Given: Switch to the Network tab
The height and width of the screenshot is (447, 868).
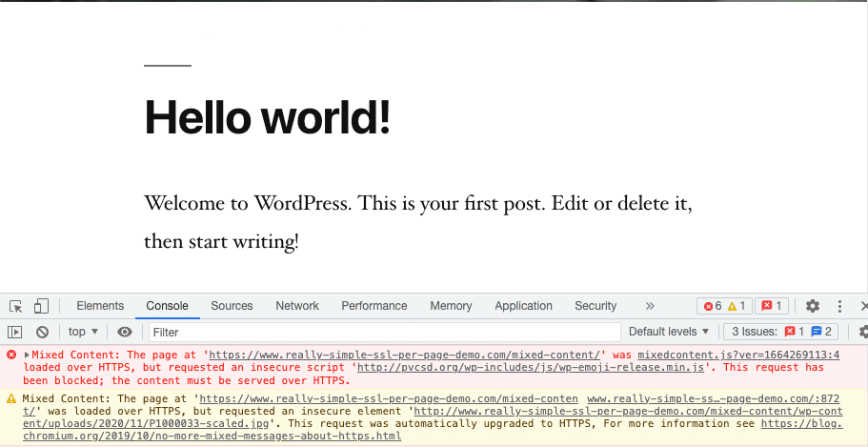Looking at the screenshot, I should pyautogui.click(x=297, y=306).
